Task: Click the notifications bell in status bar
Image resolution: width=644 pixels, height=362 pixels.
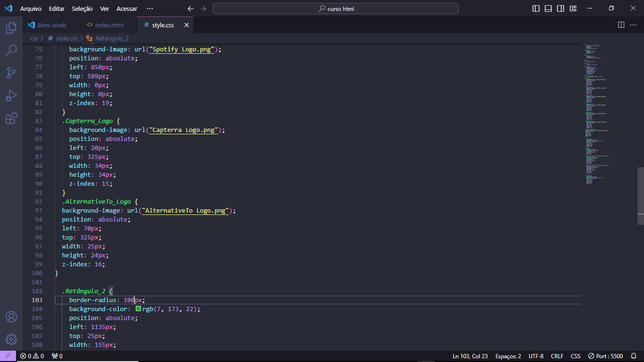Action: [x=634, y=356]
